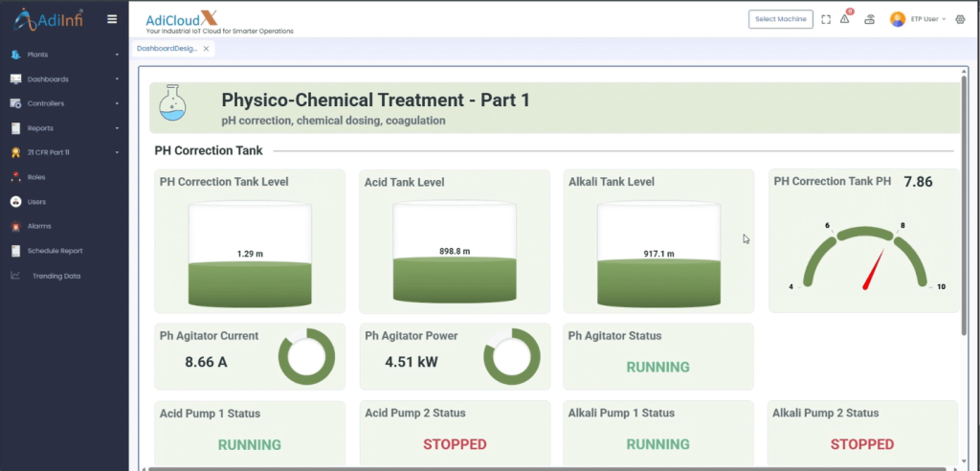This screenshot has width=980, height=471.
Task: Click the Ph Agitator Current donut chart
Action: click(x=306, y=356)
